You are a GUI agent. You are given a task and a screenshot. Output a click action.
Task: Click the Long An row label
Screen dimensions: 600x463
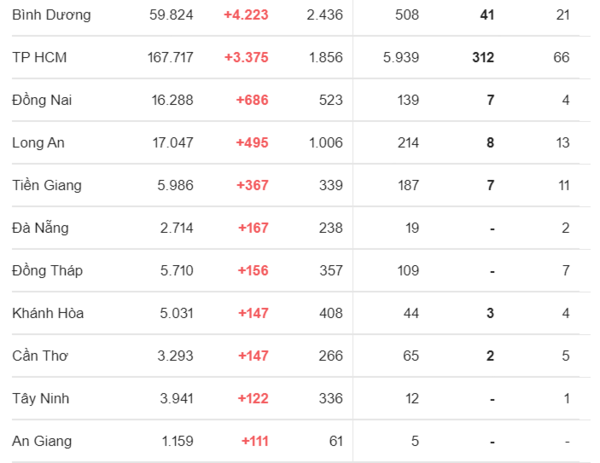tap(38, 143)
